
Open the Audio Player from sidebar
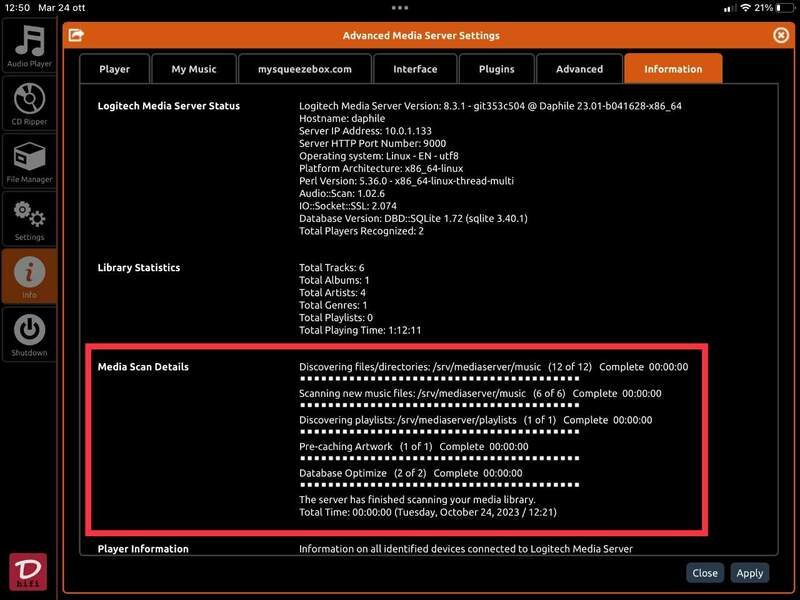[29, 46]
